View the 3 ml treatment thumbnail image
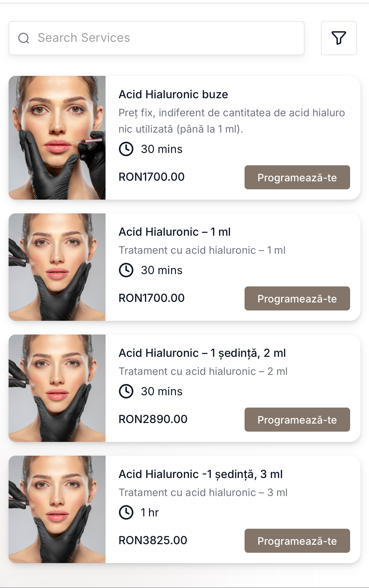The image size is (369, 588). click(x=57, y=509)
